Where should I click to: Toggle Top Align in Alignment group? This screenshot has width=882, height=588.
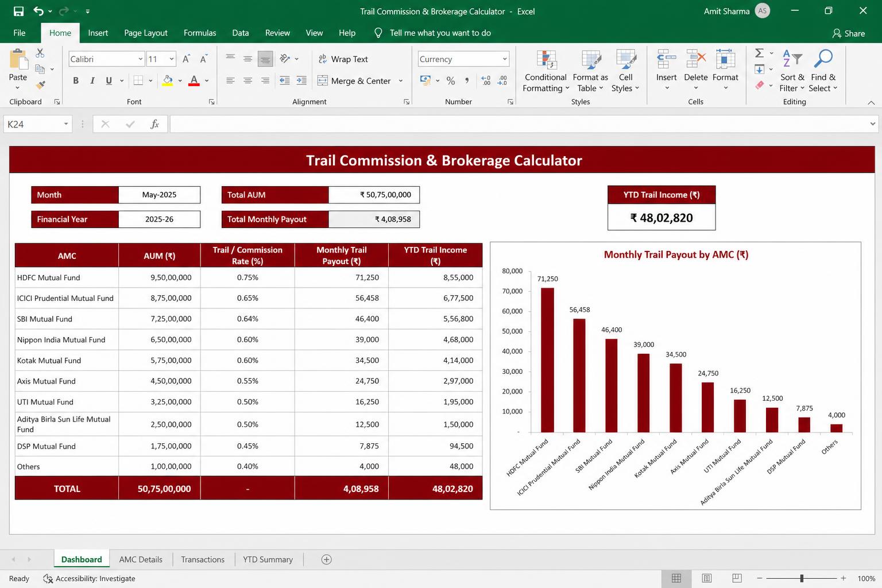click(230, 59)
